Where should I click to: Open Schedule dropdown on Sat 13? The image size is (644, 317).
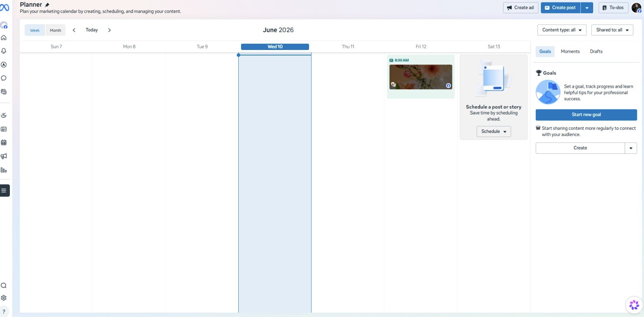point(494,131)
